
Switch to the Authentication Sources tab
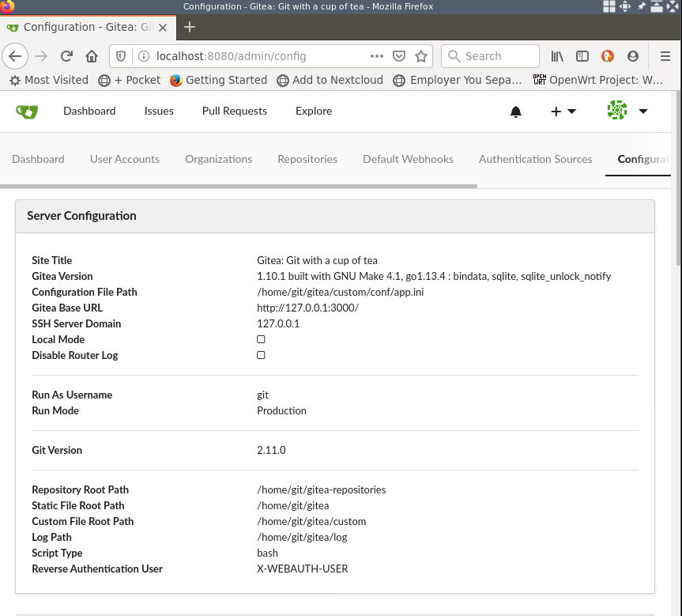coord(535,159)
